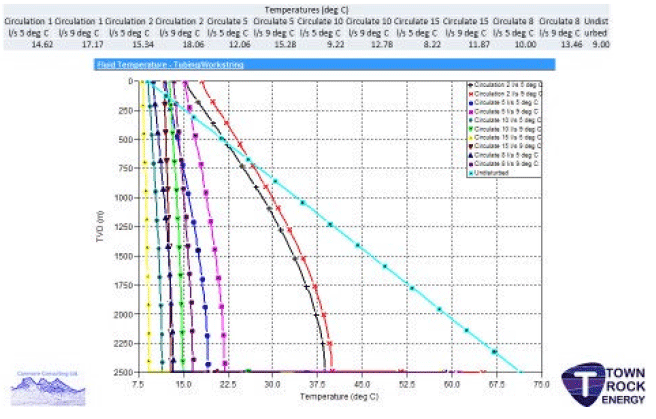
Task: Select legend entry 'Circulate 8 l/s 5 deg C'
Action: click(x=504, y=155)
